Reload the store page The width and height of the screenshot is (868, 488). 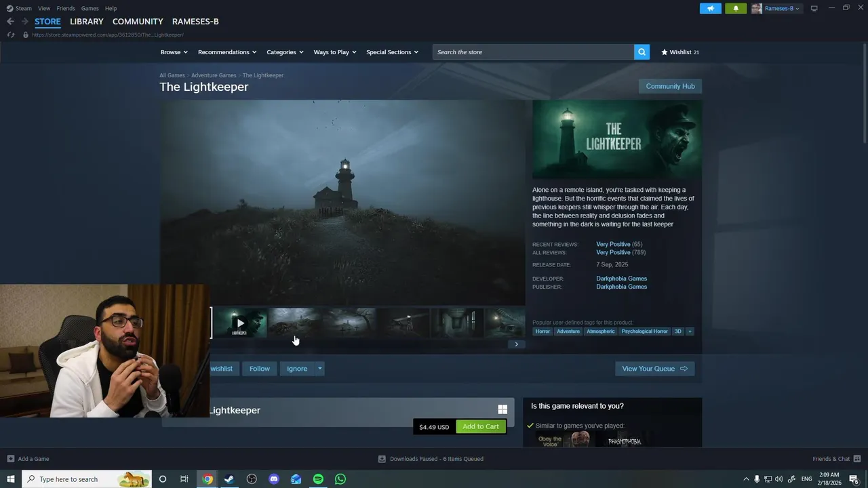pyautogui.click(x=10, y=35)
